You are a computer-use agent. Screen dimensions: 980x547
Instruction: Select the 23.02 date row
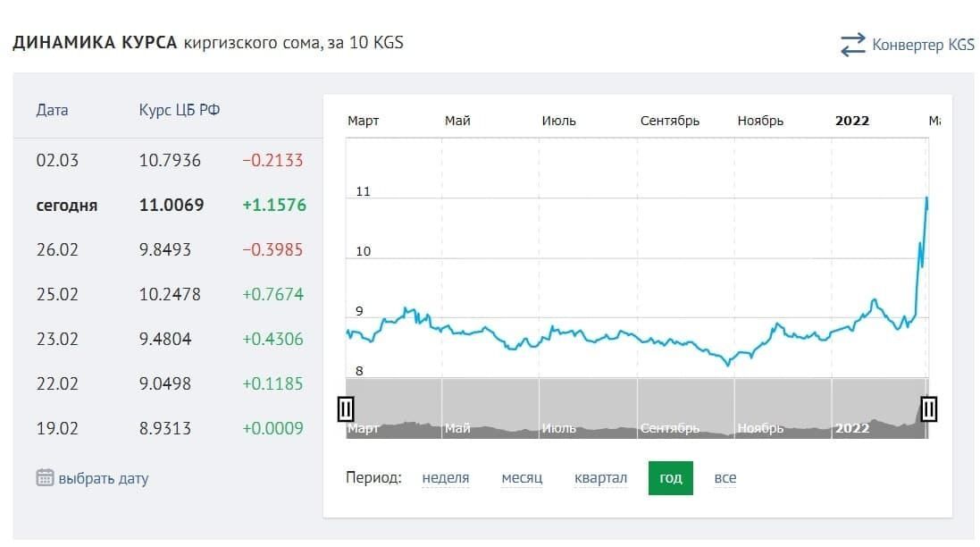click(169, 339)
